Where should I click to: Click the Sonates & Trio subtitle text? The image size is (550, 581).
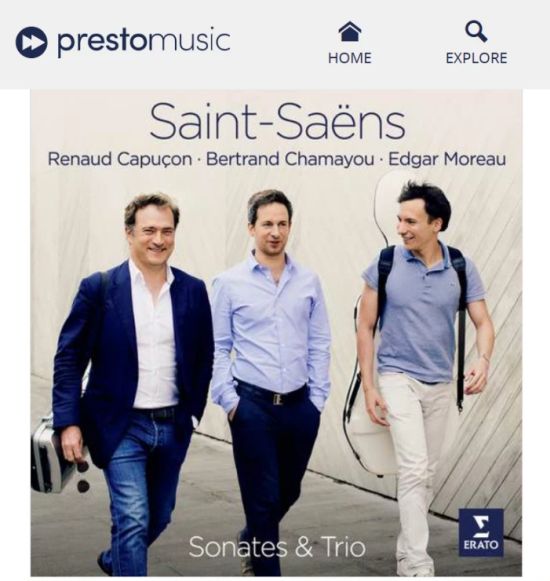tap(277, 547)
